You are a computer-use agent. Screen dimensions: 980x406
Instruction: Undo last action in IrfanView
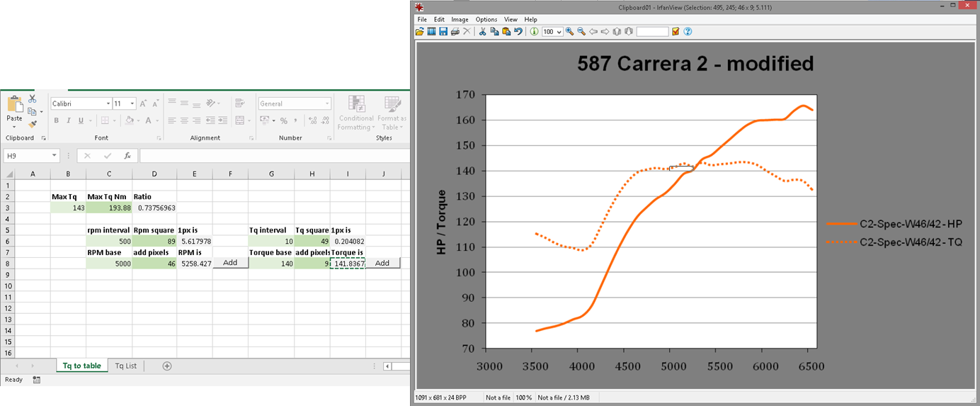(518, 31)
